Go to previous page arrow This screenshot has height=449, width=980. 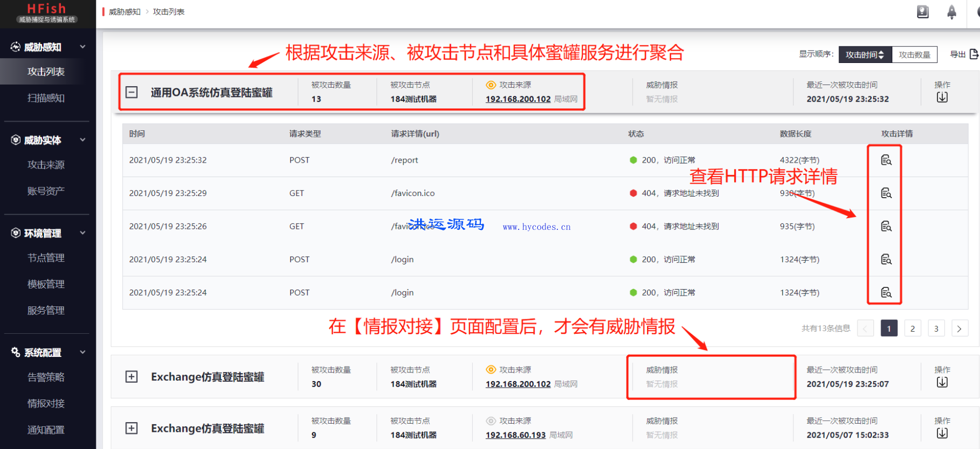pos(865,328)
